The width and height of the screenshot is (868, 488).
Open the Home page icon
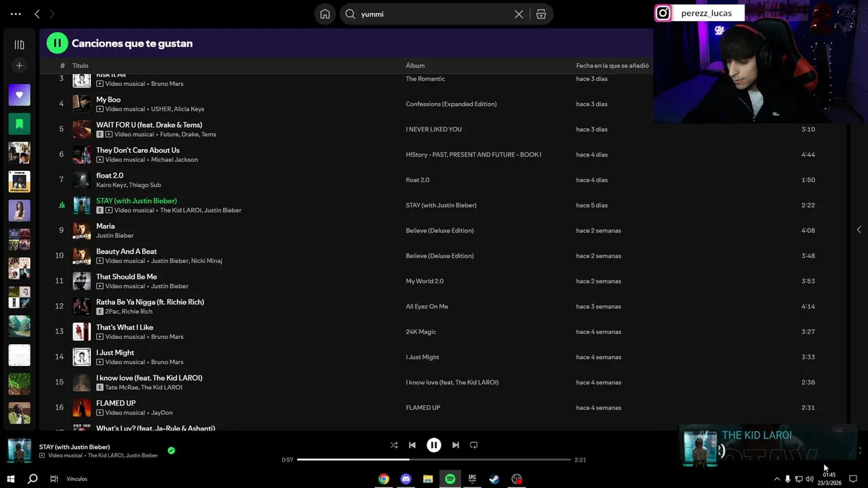325,14
